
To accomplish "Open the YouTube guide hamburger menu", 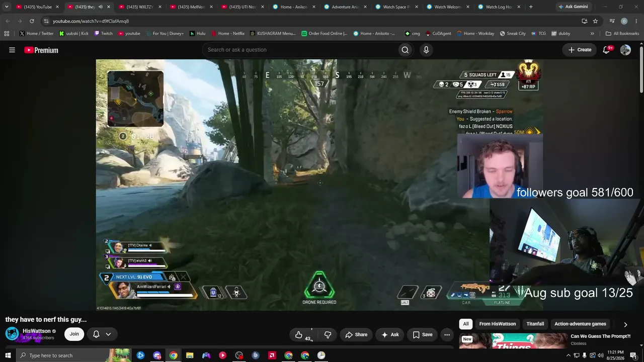I will click(12, 50).
